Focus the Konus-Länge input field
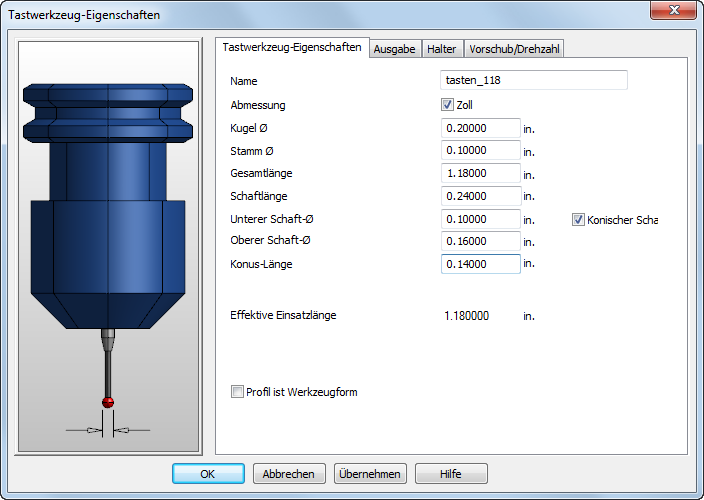Screen dimensions: 704x500 (480, 264)
